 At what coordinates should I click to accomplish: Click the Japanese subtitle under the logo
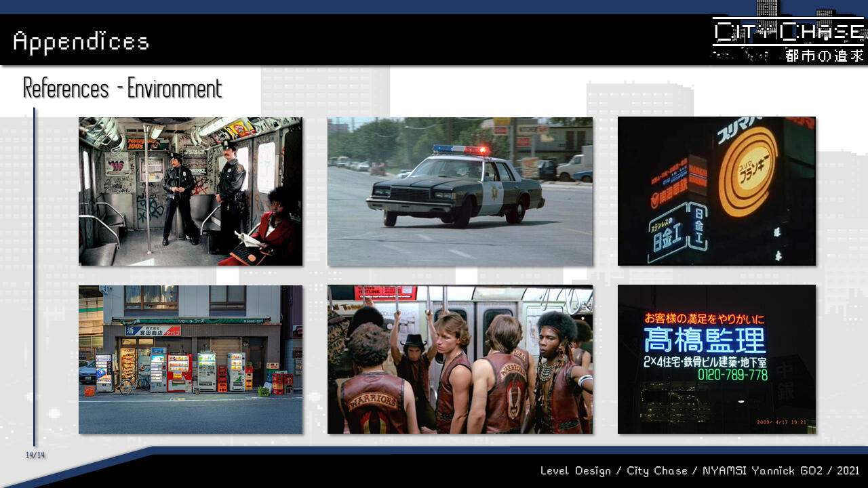pyautogui.click(x=824, y=56)
